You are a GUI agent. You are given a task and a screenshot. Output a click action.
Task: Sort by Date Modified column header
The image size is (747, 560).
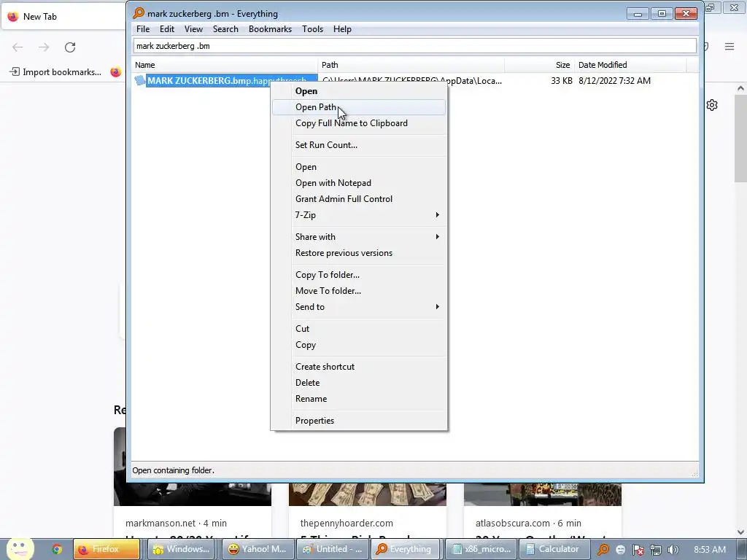(630, 65)
